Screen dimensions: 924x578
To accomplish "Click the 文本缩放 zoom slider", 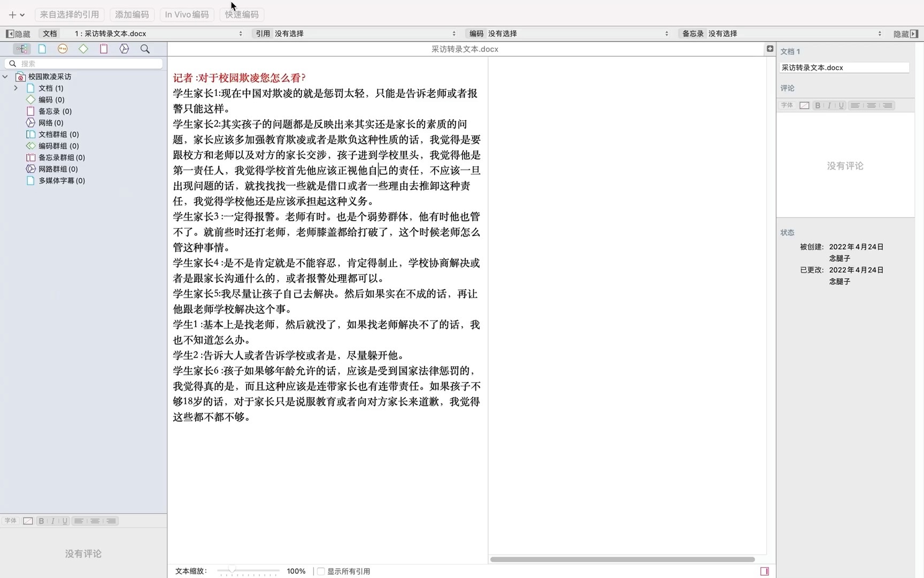I will point(248,571).
